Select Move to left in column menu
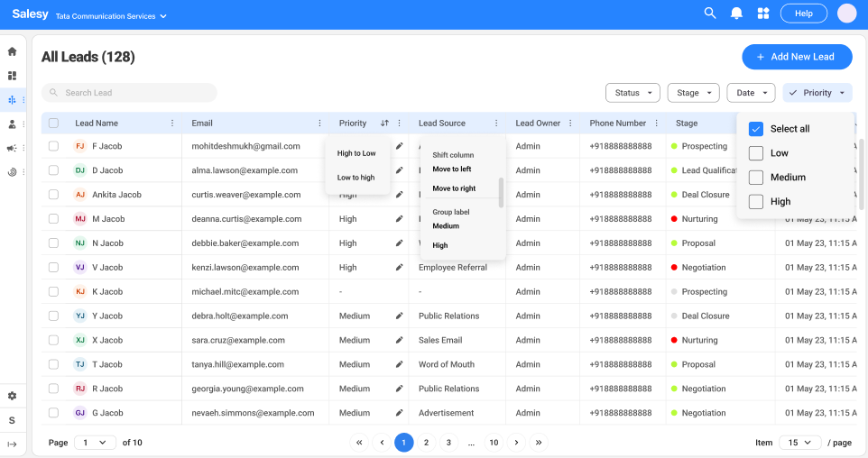Screen dimensions: 868x458 point(452,169)
